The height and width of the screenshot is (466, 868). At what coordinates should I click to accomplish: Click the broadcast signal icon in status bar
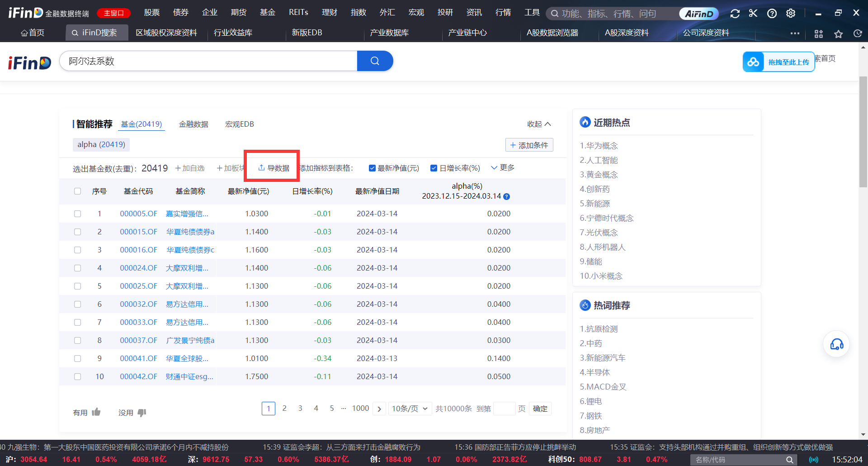[814, 460]
